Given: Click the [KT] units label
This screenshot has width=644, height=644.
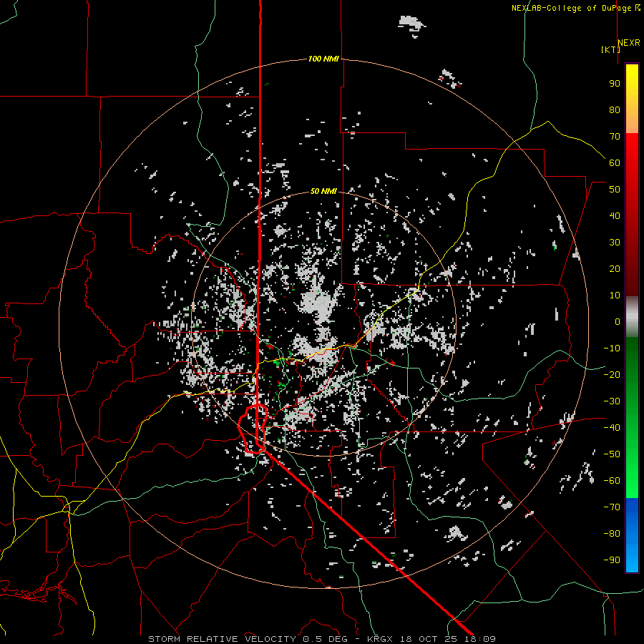Looking at the screenshot, I should tap(611, 49).
